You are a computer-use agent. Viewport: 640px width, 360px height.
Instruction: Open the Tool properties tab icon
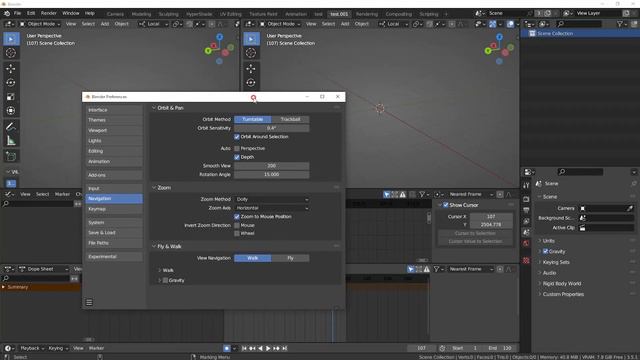[x=526, y=185]
